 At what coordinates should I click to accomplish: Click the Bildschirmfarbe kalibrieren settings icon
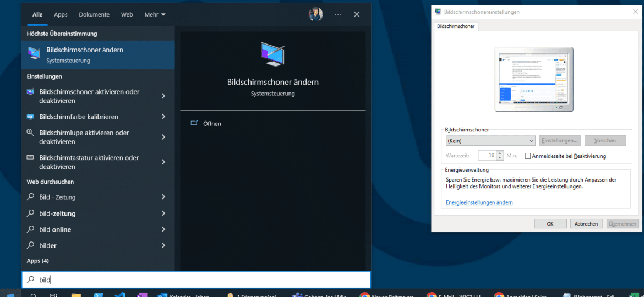click(x=30, y=117)
